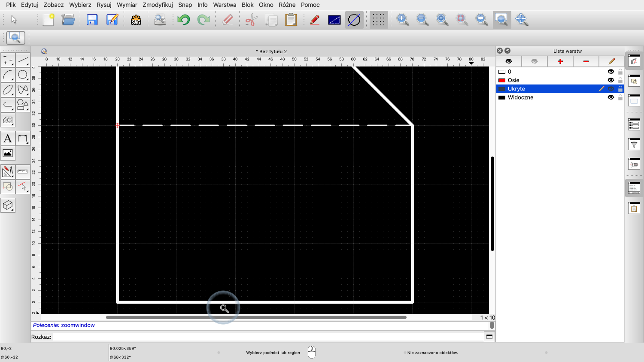Toggle the grid display button
This screenshot has height=362, width=644.
coord(378,20)
